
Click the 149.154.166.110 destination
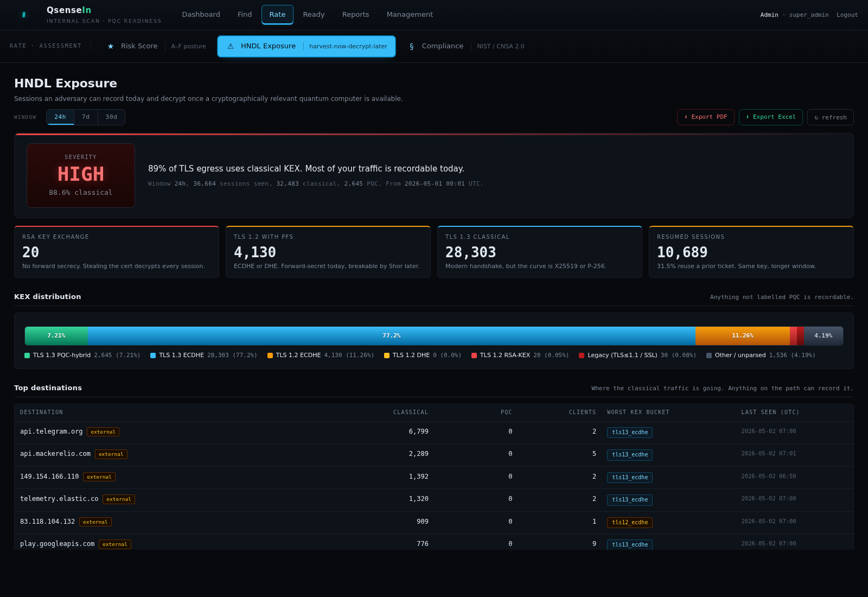pos(49,477)
